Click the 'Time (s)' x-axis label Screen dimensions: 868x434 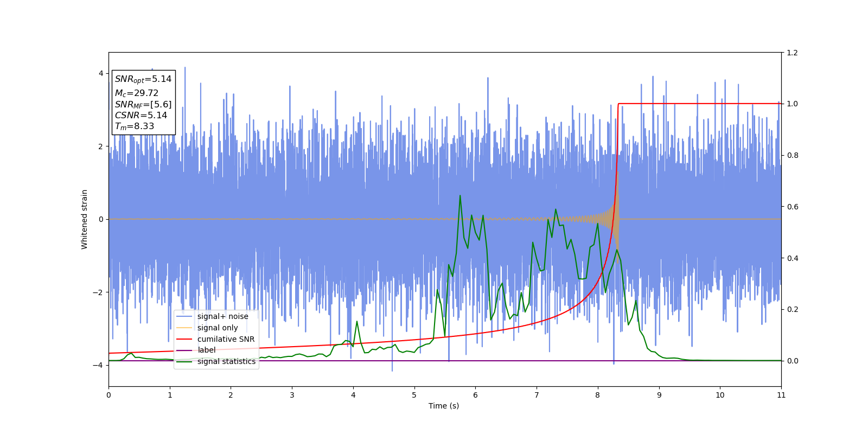pyautogui.click(x=444, y=406)
